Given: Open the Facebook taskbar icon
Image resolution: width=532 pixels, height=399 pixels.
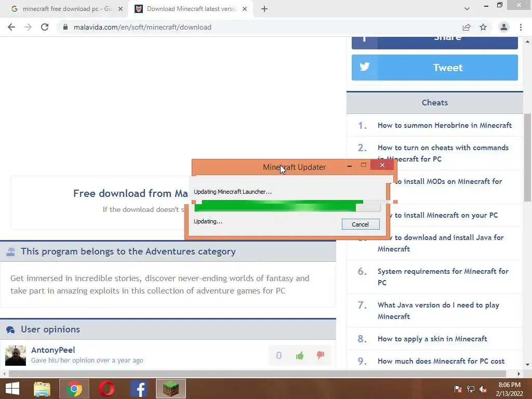Looking at the screenshot, I should [x=139, y=389].
